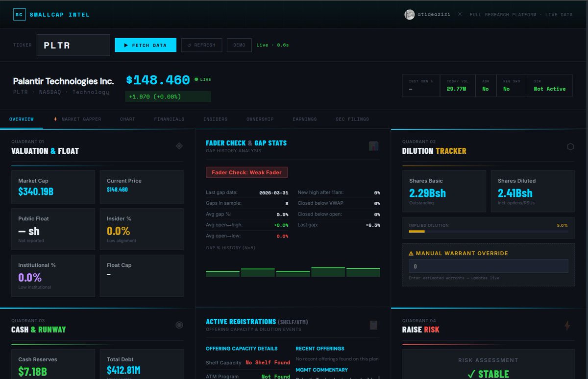Click the Public Float card
The height and width of the screenshot is (379, 588).
point(53,229)
